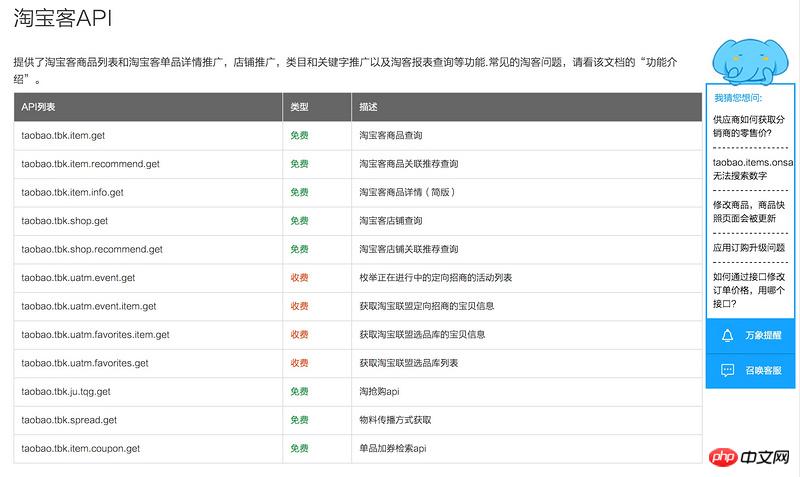800x477 pixels.
Task: Click the description 获取淘宝联盟选品库的宝贝信息
Action: 422,335
